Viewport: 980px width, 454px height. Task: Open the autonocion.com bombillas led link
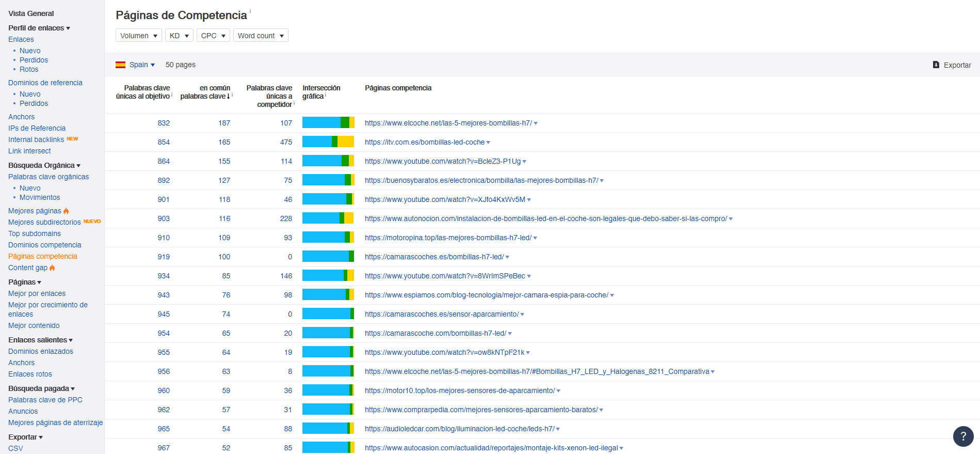(x=546, y=218)
